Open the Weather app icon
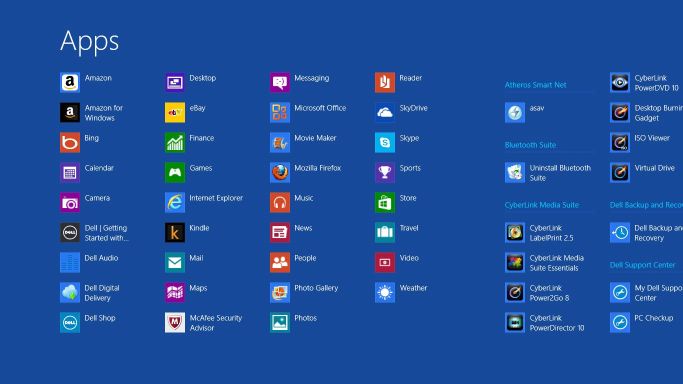 [x=385, y=293]
